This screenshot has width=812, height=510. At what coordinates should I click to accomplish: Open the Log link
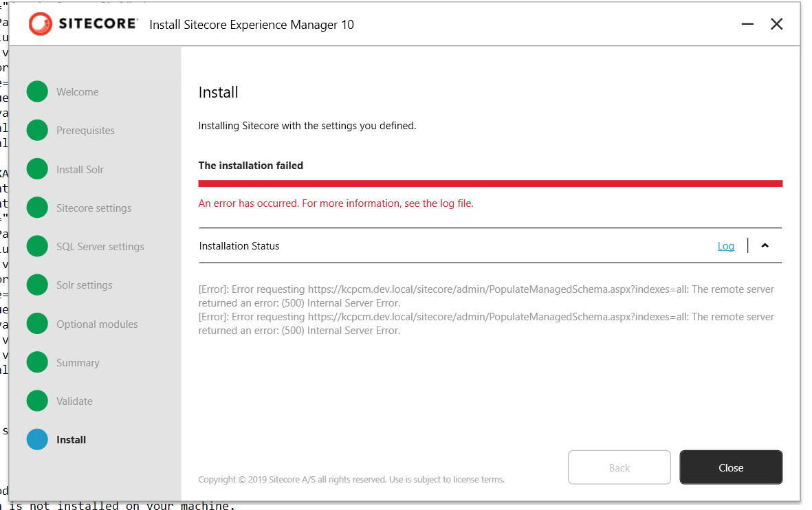click(725, 246)
